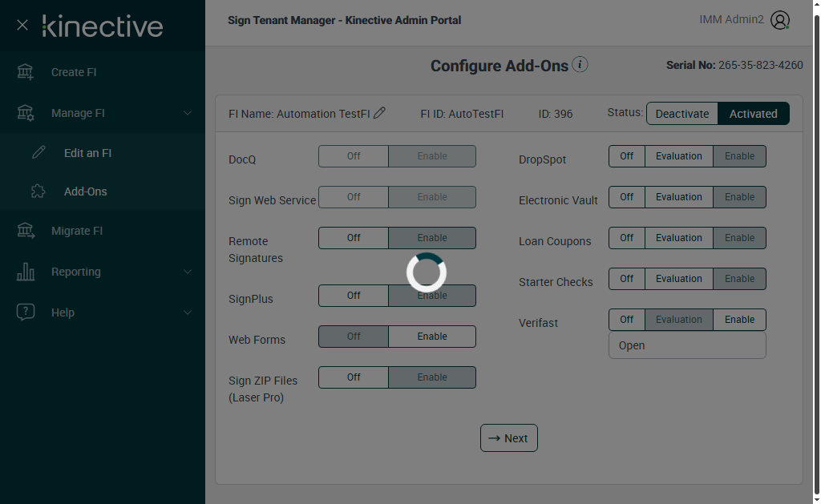Expand the Reporting chevron
The width and height of the screenshot is (821, 504).
[x=187, y=272]
